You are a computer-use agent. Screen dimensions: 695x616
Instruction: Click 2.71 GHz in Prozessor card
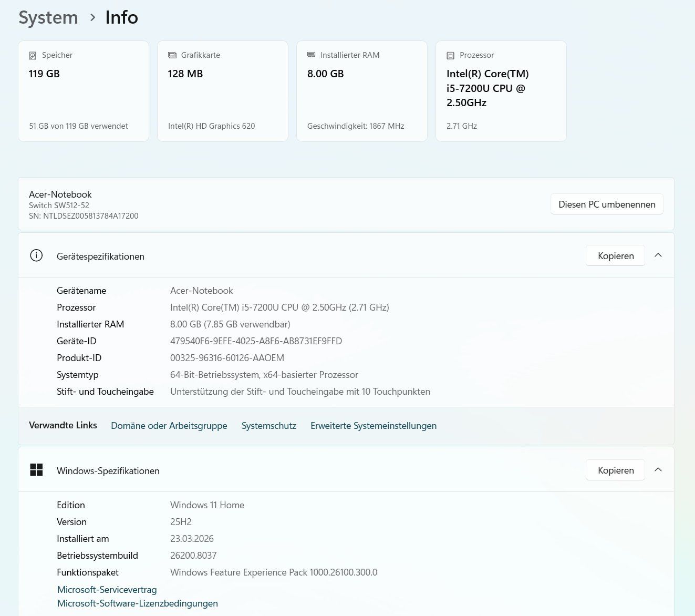point(462,126)
